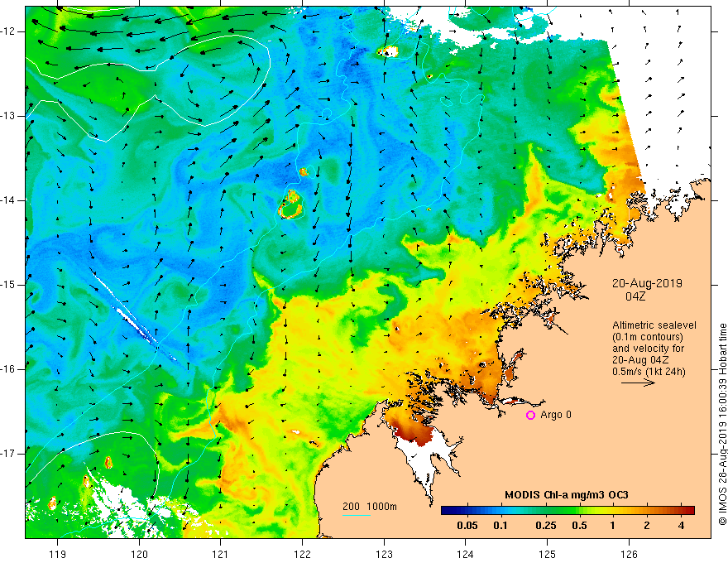Click latitude label -12
This screenshot has height=563, width=728.
pyautogui.click(x=8, y=31)
